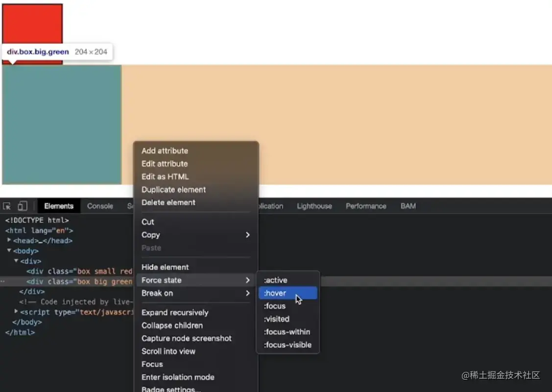
Task: Click the red box on the page
Action: pyautogui.click(x=32, y=24)
